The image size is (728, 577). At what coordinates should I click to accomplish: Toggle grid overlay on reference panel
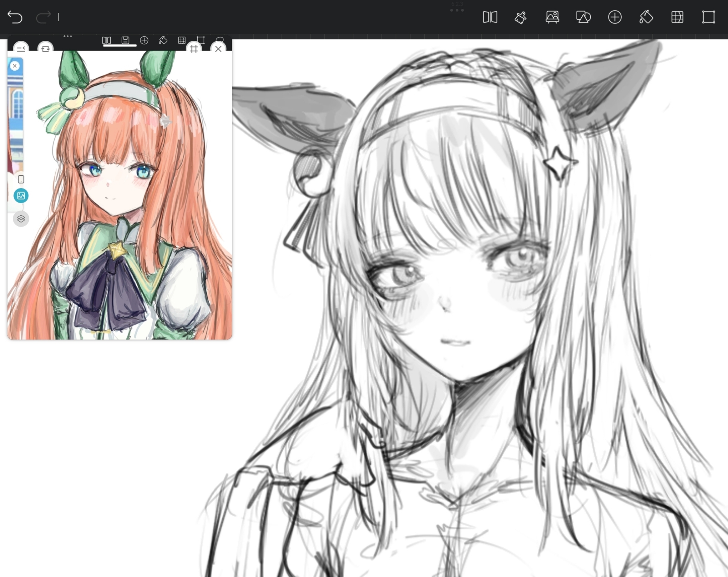pyautogui.click(x=194, y=48)
